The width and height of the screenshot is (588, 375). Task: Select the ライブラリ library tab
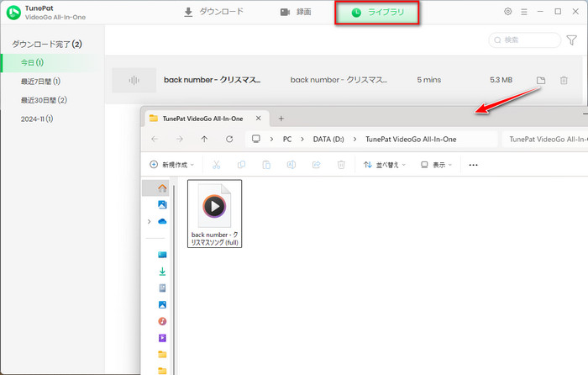pyautogui.click(x=377, y=13)
